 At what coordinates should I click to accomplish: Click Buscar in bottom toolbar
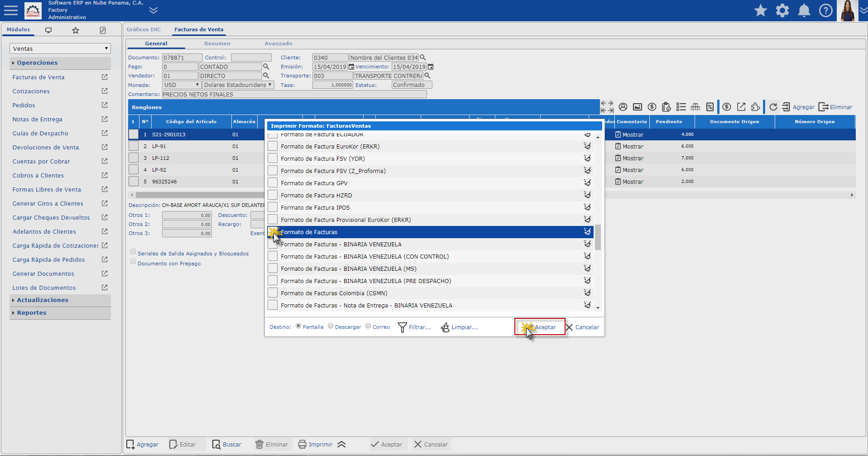(227, 444)
